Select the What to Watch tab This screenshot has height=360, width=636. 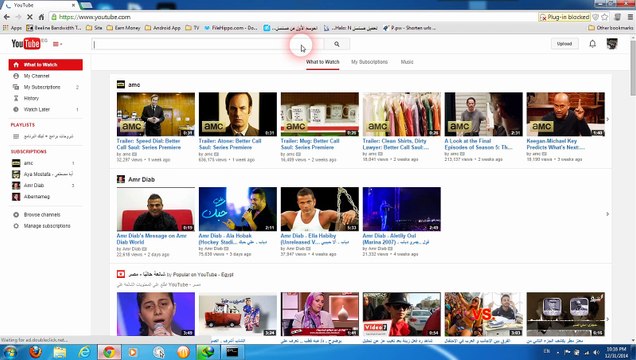322,62
